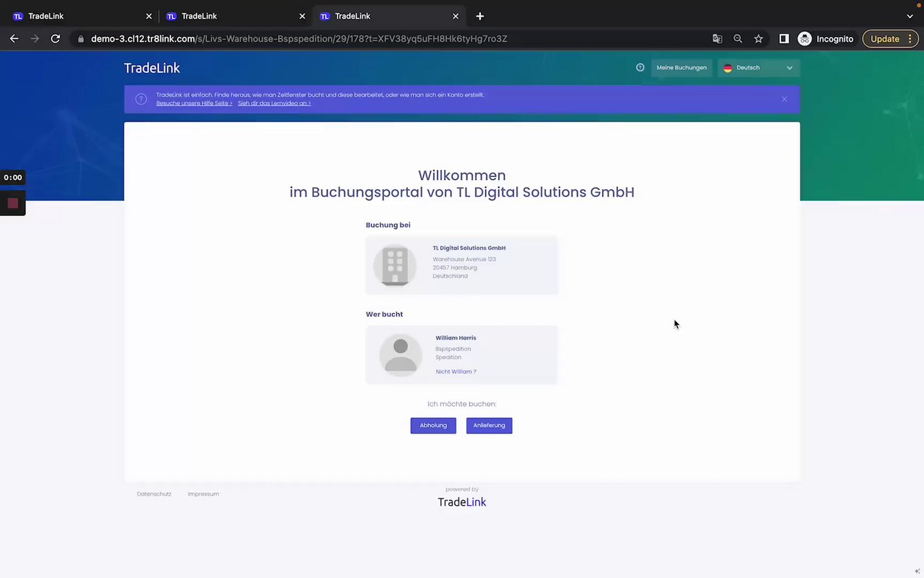
Task: Close the second TradeLink tab
Action: (x=302, y=16)
